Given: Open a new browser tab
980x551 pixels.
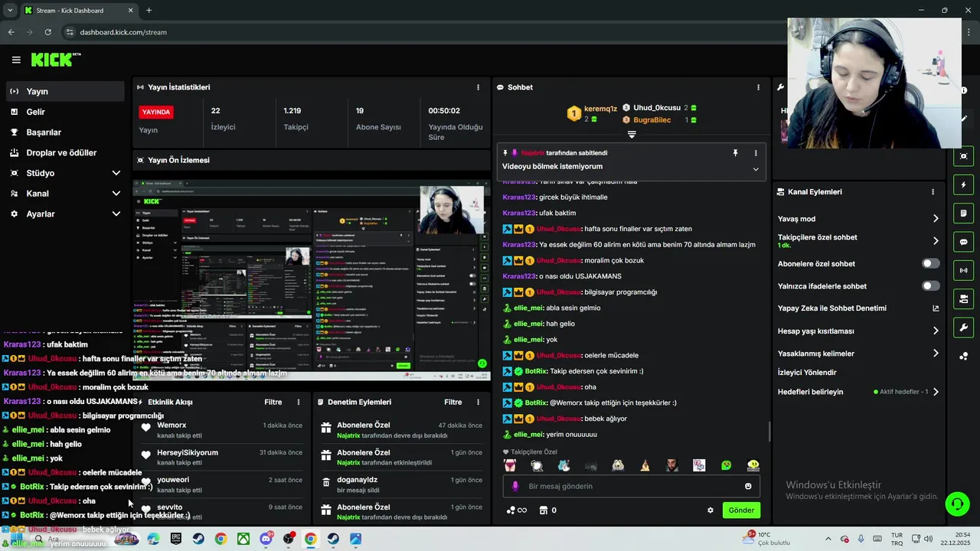Looking at the screenshot, I should (x=149, y=11).
